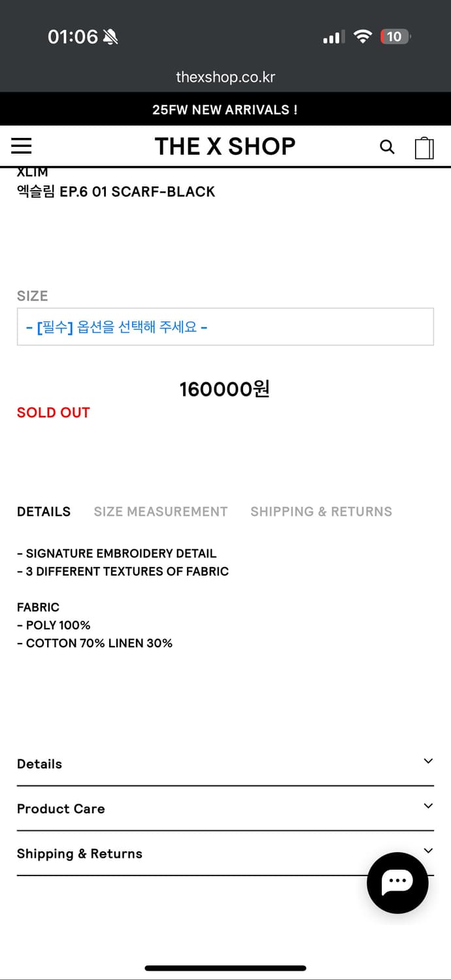This screenshot has width=451, height=980.
Task: Tap the battery indicator
Action: pos(395,37)
